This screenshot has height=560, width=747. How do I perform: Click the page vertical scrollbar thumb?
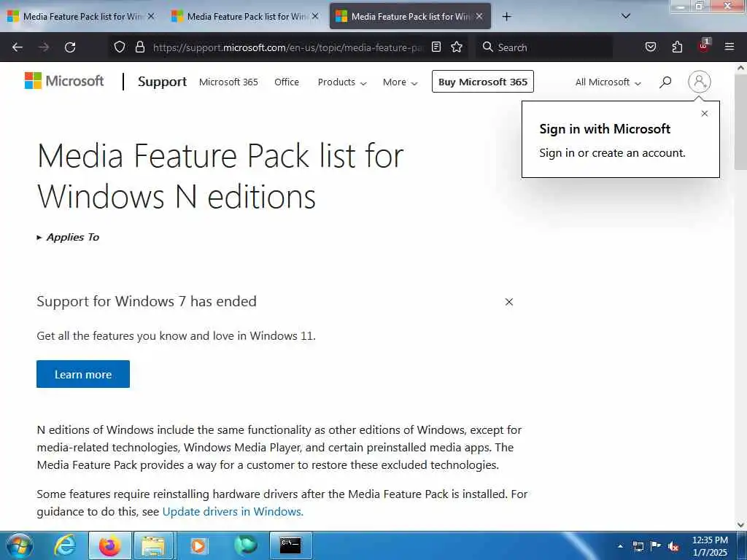pos(741,122)
